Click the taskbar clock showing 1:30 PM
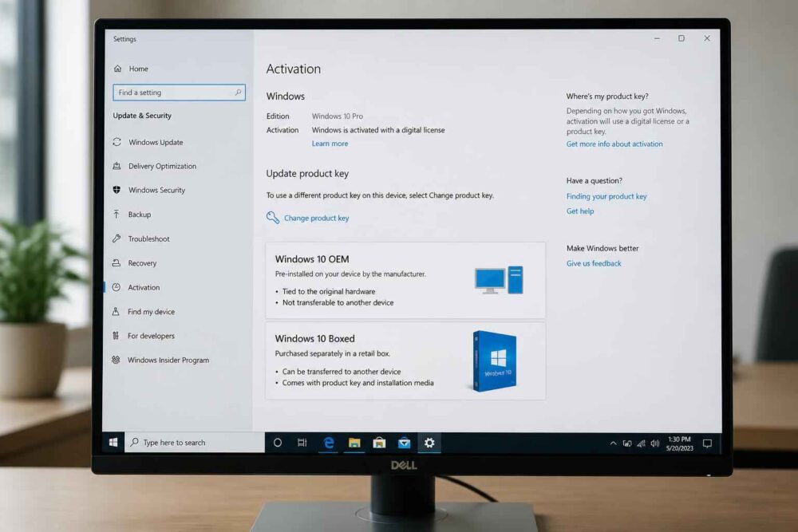The height and width of the screenshot is (532, 798). (x=679, y=443)
